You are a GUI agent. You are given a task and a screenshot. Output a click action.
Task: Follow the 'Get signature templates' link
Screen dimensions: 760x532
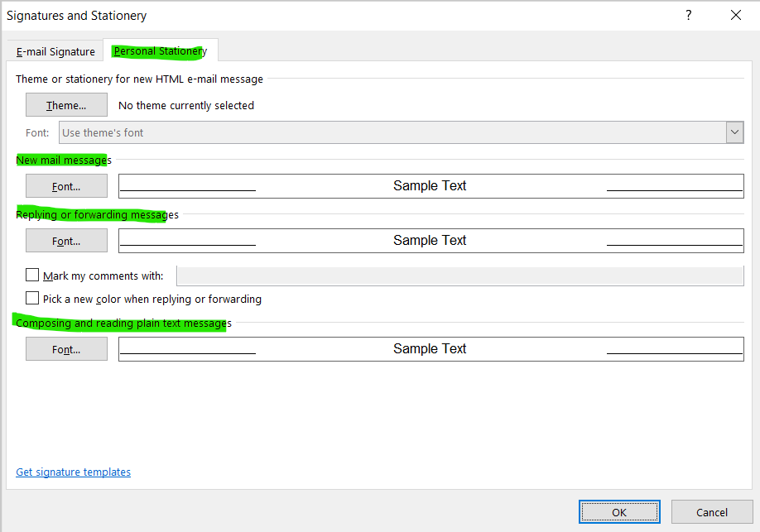(x=73, y=472)
